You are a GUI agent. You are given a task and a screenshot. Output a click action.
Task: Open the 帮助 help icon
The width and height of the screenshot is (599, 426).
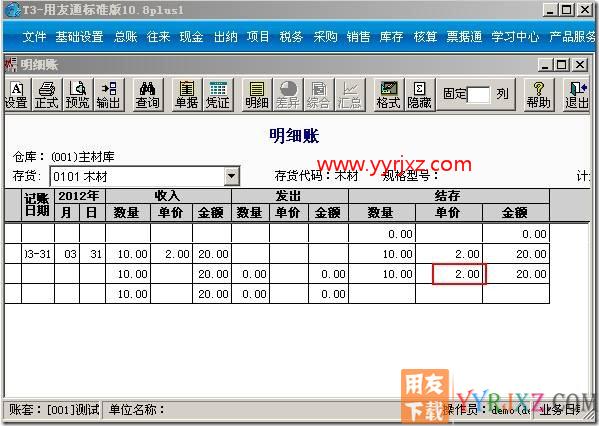539,95
